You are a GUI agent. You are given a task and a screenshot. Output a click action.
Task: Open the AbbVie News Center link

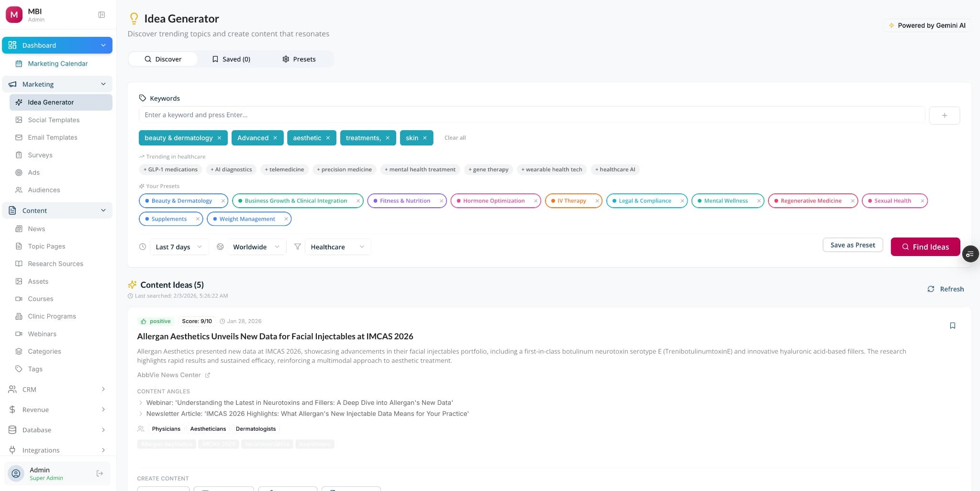point(169,375)
